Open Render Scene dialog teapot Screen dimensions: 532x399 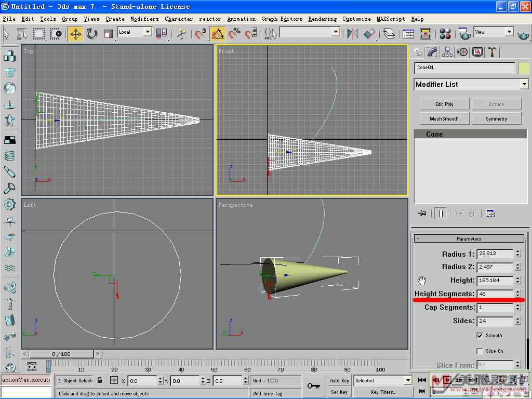[x=464, y=34]
